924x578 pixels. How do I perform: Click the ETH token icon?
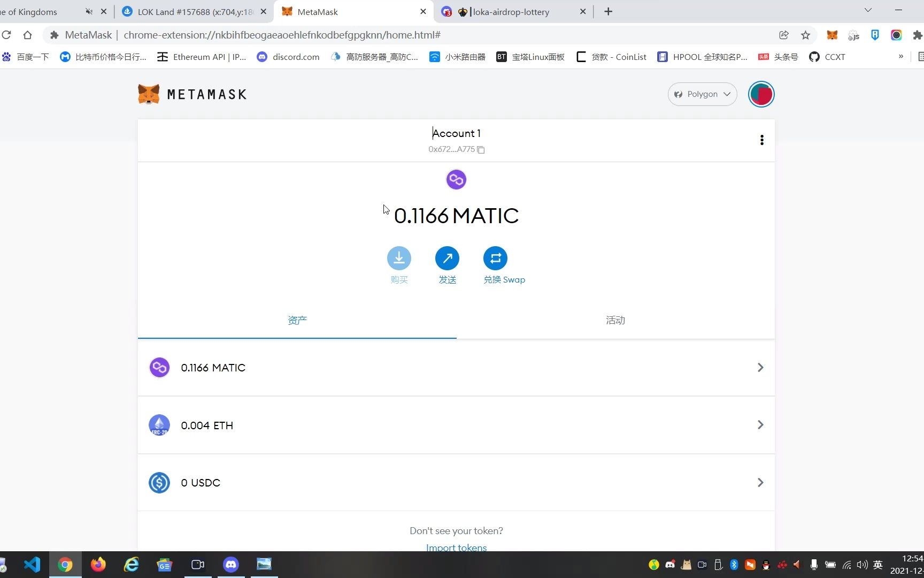tap(159, 425)
